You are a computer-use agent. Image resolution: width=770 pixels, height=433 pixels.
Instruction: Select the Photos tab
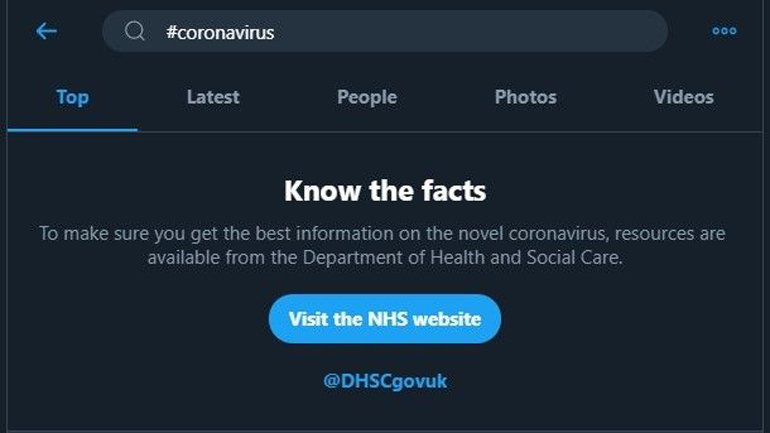point(525,97)
